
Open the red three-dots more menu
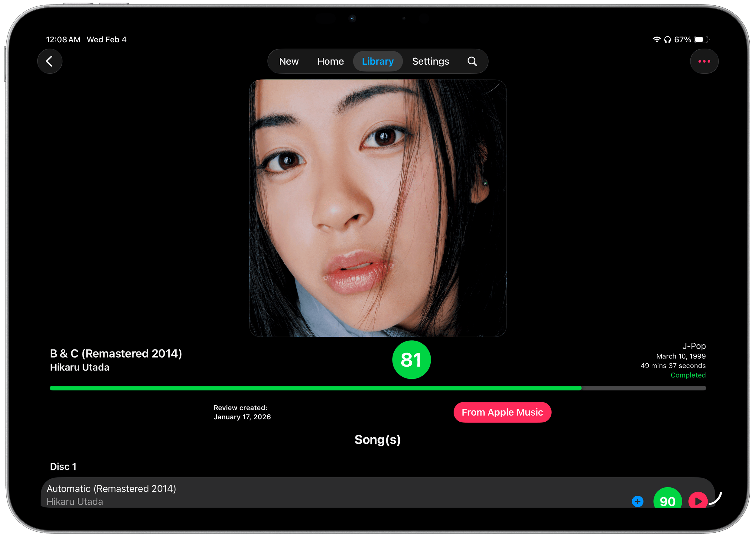click(x=704, y=61)
